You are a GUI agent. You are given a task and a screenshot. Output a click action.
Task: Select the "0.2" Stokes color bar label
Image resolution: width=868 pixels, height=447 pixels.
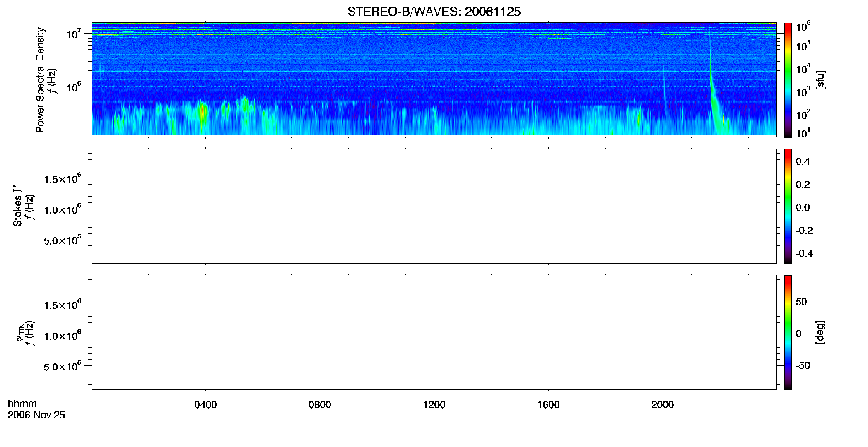tap(803, 185)
